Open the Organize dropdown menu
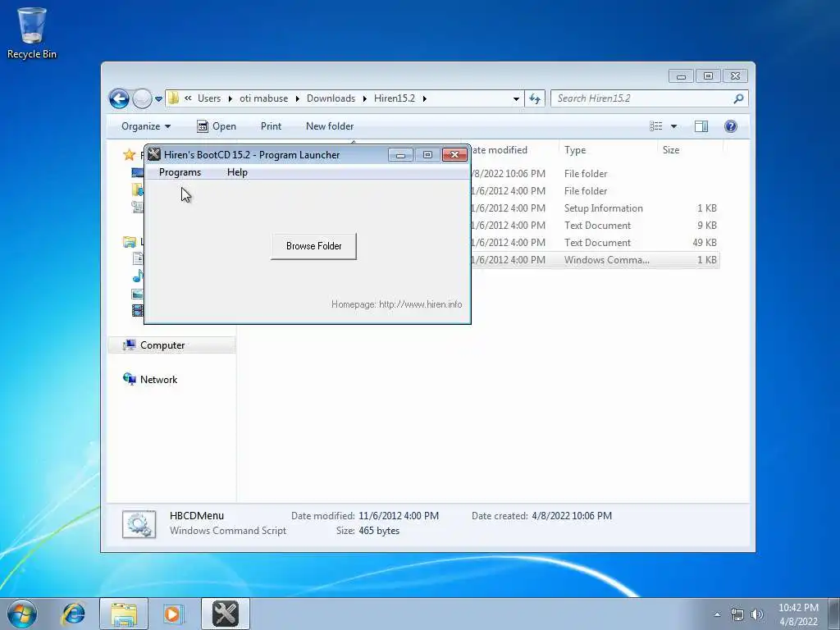 (x=146, y=126)
